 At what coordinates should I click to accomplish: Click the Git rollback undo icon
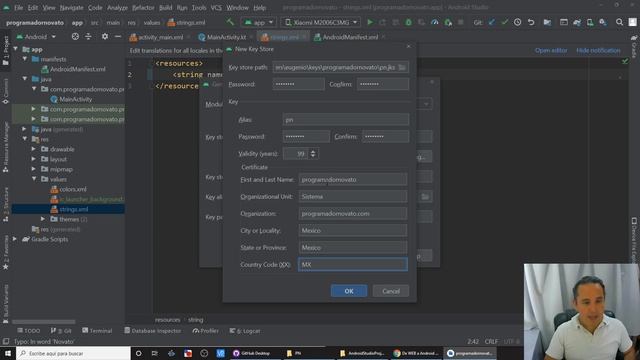(531, 22)
